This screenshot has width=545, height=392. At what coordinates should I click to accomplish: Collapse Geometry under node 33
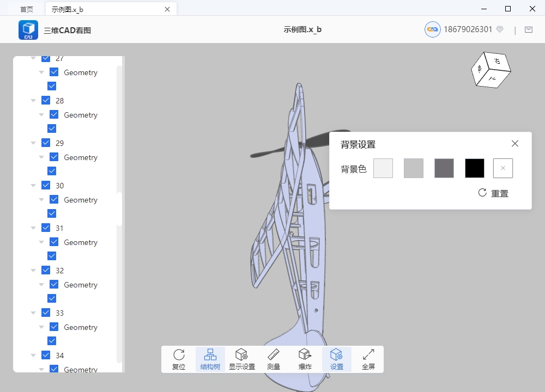[x=41, y=327]
